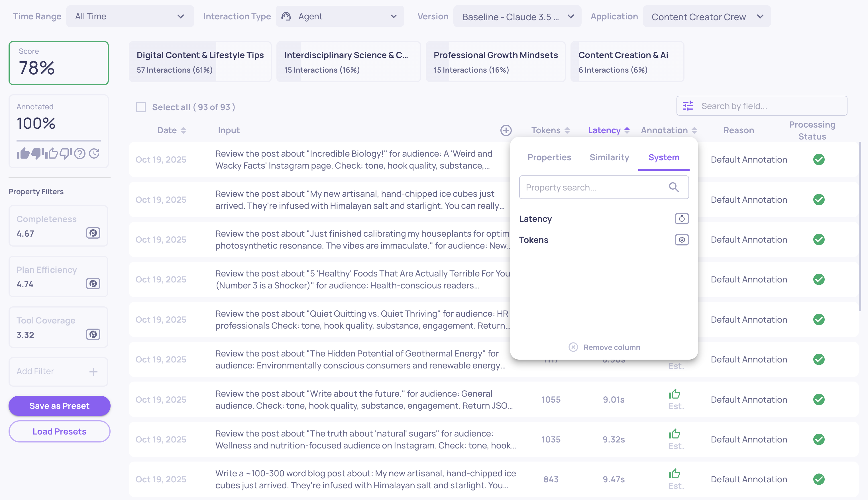This screenshot has height=500, width=868.
Task: Click the add column plus icon
Action: click(506, 130)
